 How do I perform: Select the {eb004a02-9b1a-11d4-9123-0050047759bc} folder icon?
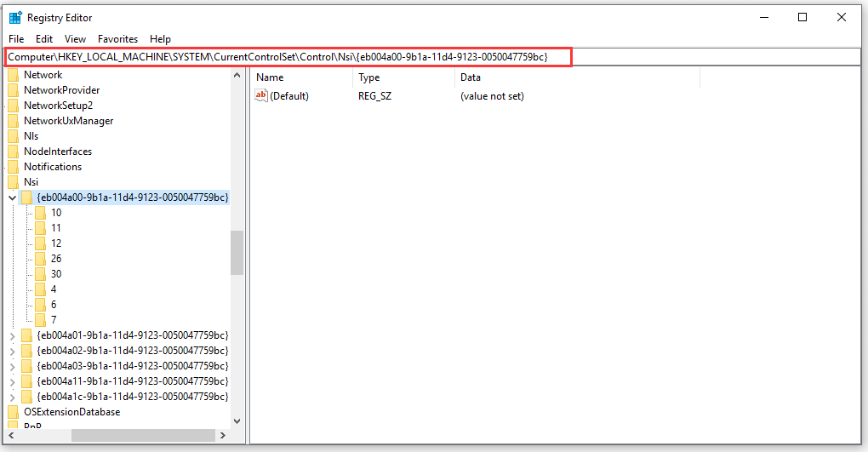tap(26, 351)
